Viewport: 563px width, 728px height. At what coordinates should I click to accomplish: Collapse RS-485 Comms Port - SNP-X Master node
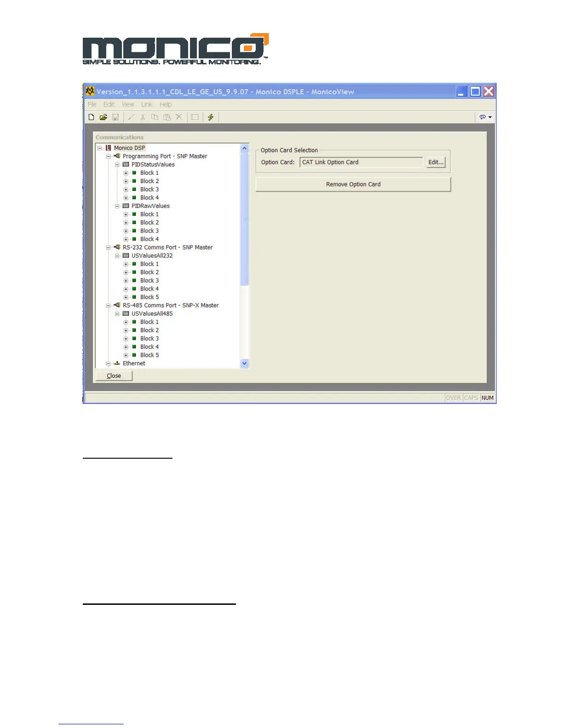click(109, 305)
